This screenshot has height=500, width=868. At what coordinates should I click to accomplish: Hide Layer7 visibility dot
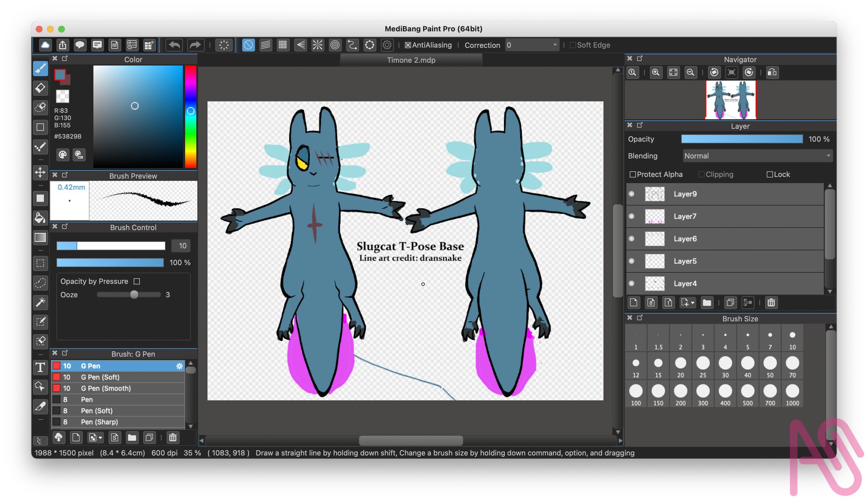pos(631,216)
